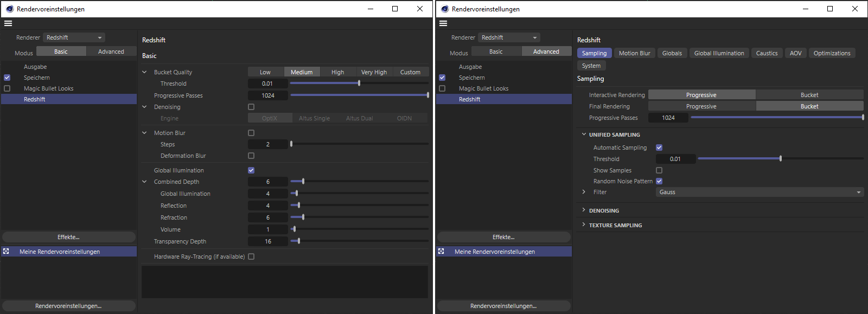The image size is (868, 314).
Task: Open the Optimizations tab
Action: pyautogui.click(x=832, y=53)
